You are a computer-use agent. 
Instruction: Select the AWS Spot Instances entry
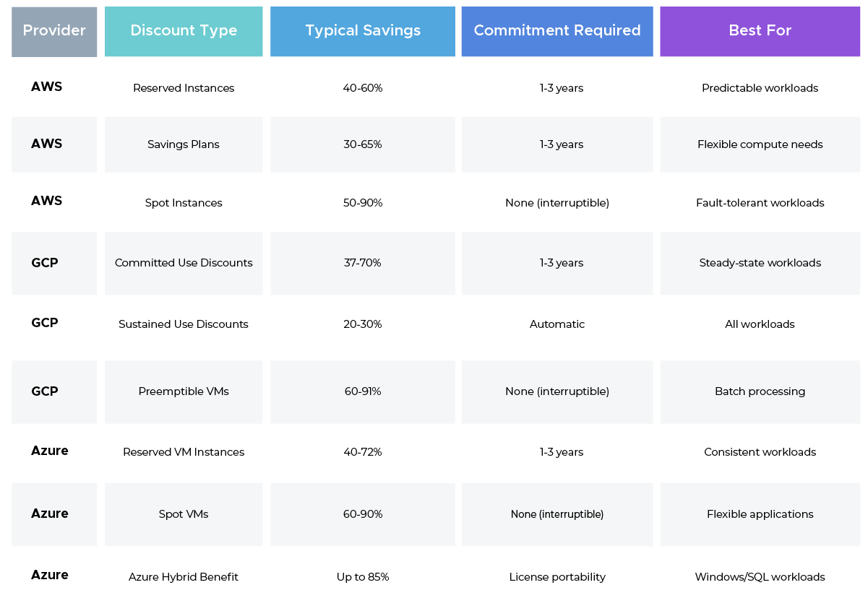pos(183,203)
